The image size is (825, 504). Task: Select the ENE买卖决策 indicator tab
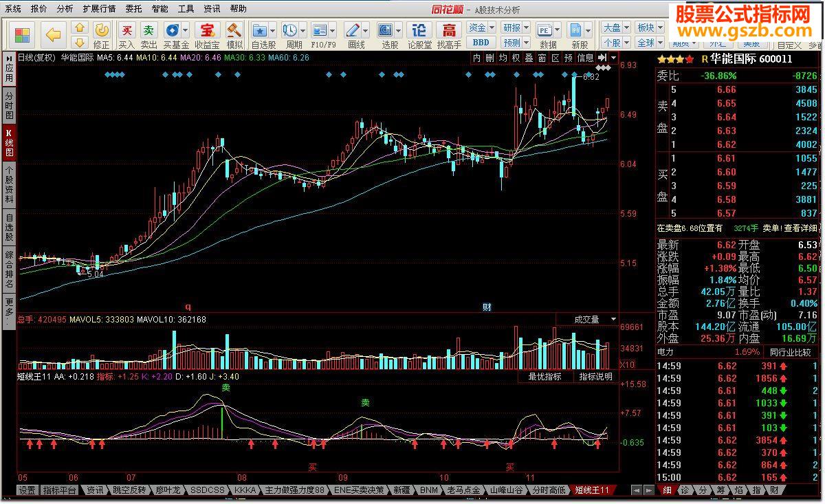click(x=360, y=490)
